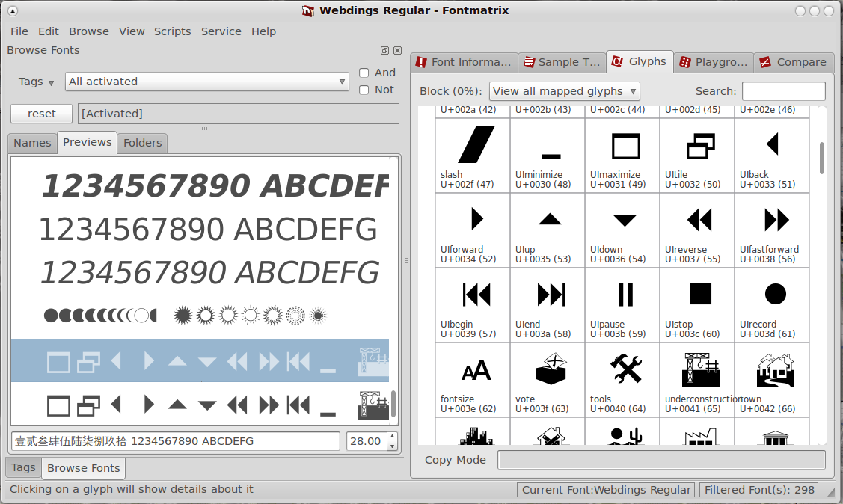
Task: Click the preview sample text field
Action: [175, 441]
